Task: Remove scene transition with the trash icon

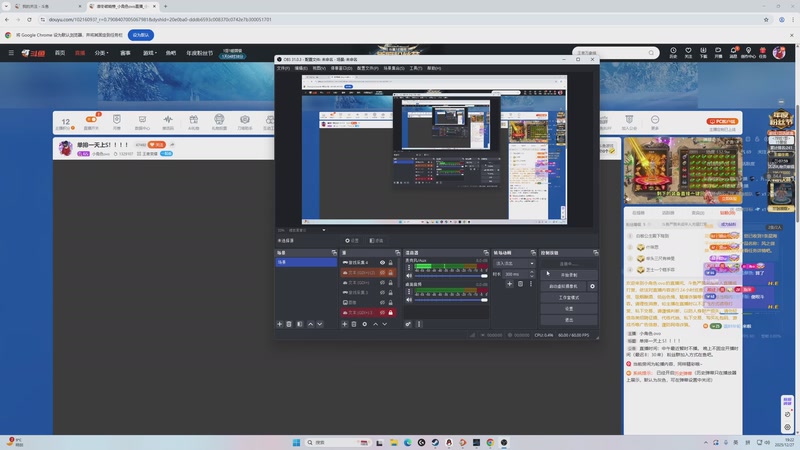Action: tap(520, 284)
